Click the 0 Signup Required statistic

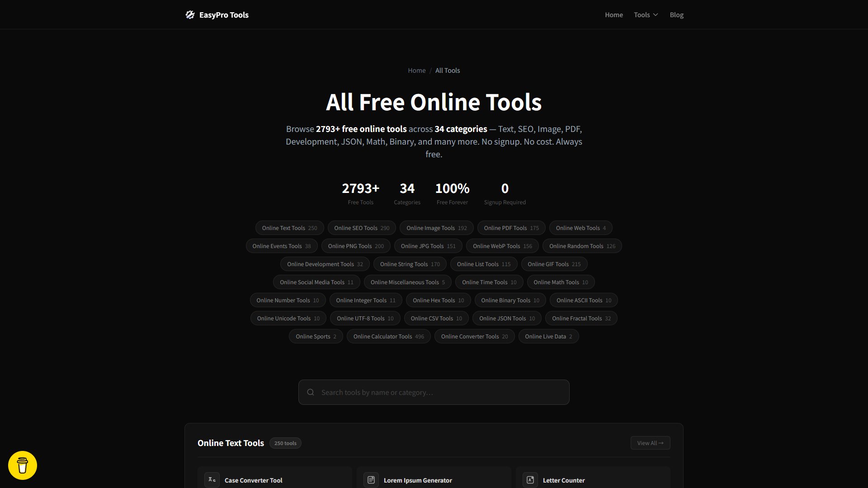[x=505, y=193]
